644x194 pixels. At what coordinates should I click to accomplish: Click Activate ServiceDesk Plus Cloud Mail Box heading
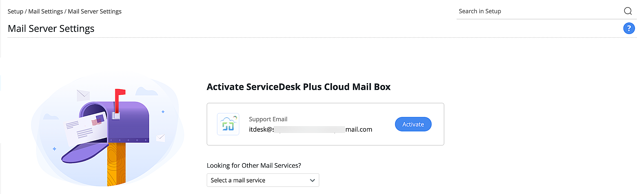coord(298,87)
